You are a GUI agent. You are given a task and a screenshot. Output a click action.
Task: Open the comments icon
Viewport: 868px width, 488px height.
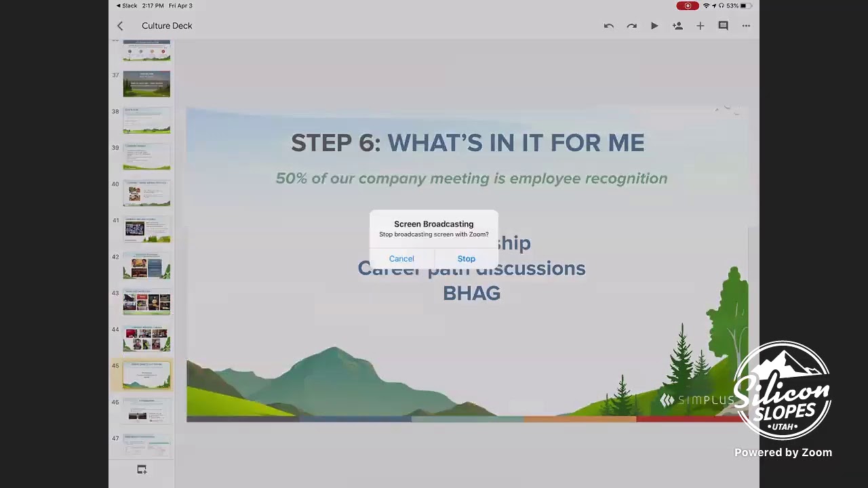(x=723, y=26)
